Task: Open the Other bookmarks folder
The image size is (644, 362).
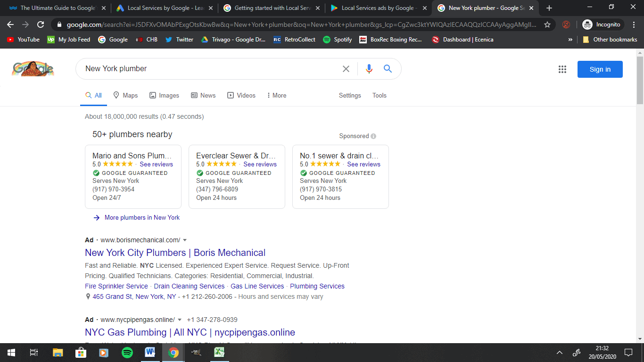Action: click(x=610, y=40)
